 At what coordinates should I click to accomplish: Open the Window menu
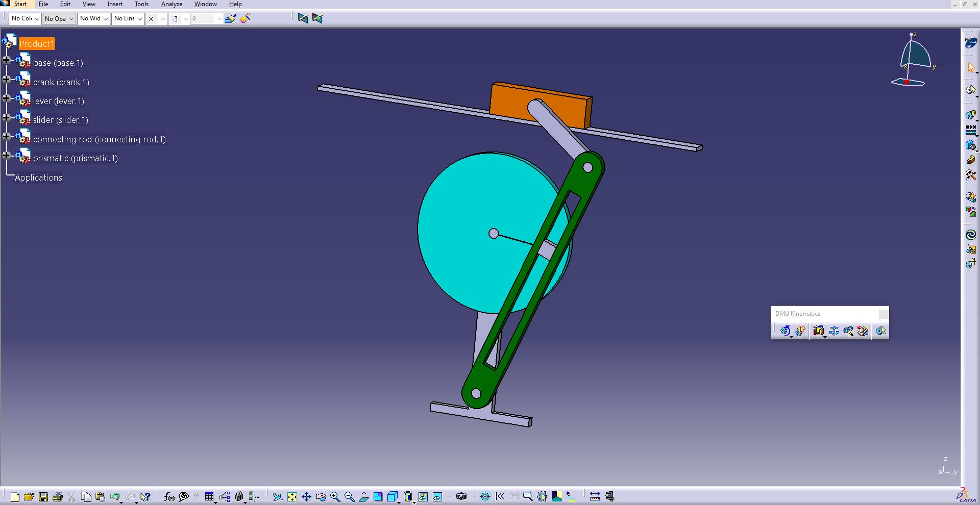coord(206,4)
